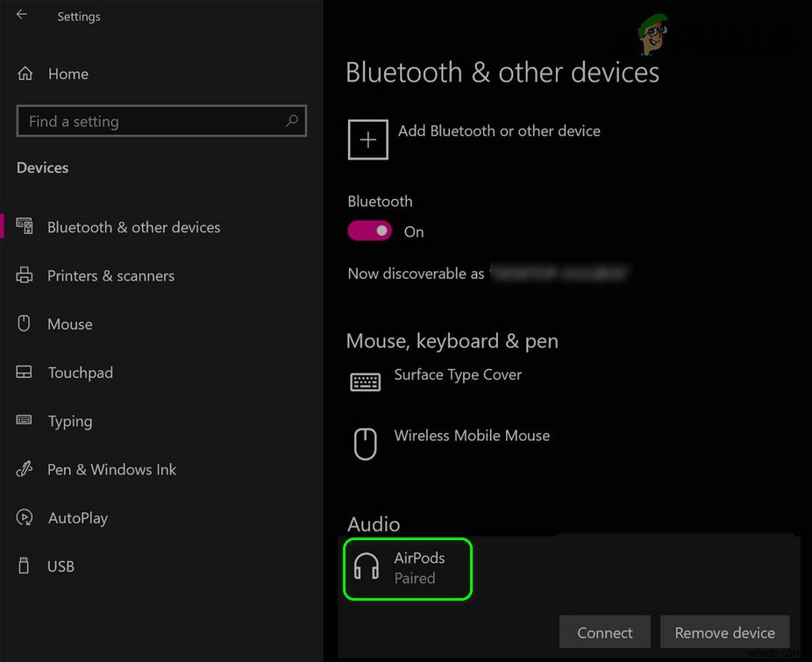Go to Settings Home
The image size is (812, 662).
point(68,74)
